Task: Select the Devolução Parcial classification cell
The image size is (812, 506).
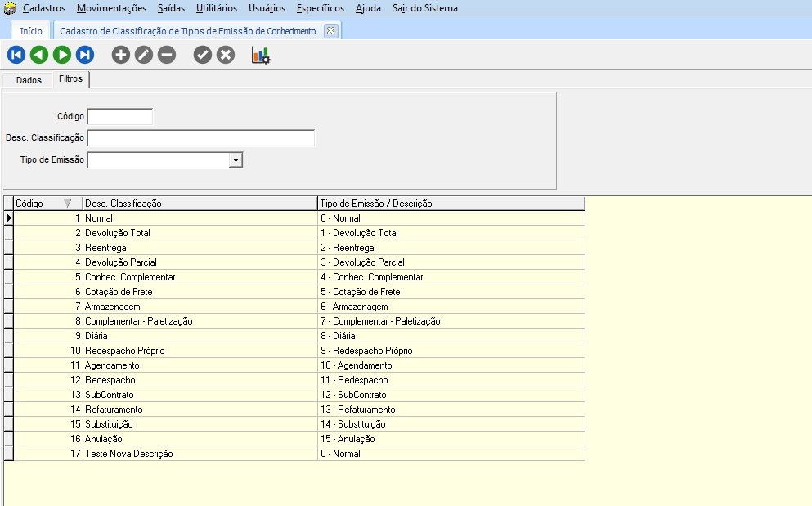Action: (200, 262)
